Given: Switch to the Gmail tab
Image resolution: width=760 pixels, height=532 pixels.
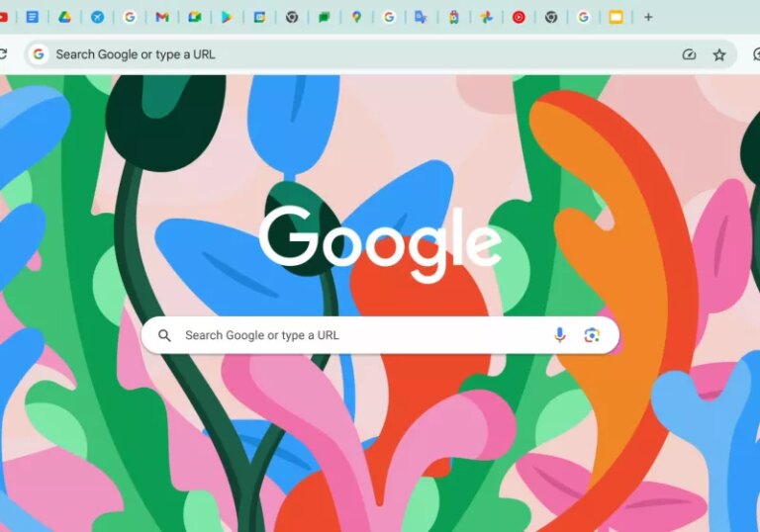Looking at the screenshot, I should tap(162, 18).
